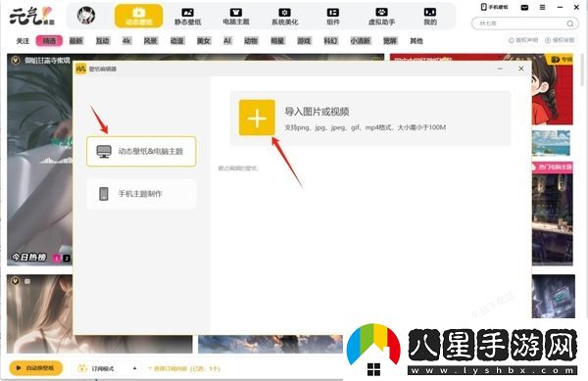Select the AI category
Screen dimensions: 588x381
click(227, 41)
